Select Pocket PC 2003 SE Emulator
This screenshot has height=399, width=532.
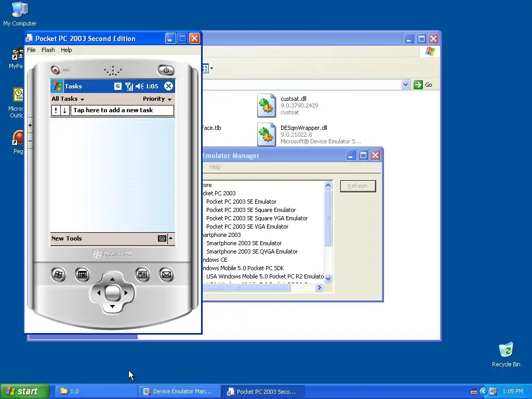pyautogui.click(x=241, y=202)
